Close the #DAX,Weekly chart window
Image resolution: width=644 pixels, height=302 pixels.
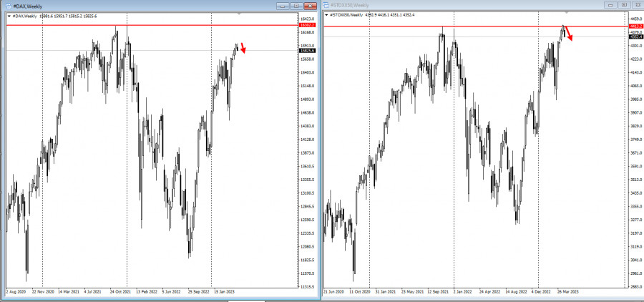[x=310, y=6]
